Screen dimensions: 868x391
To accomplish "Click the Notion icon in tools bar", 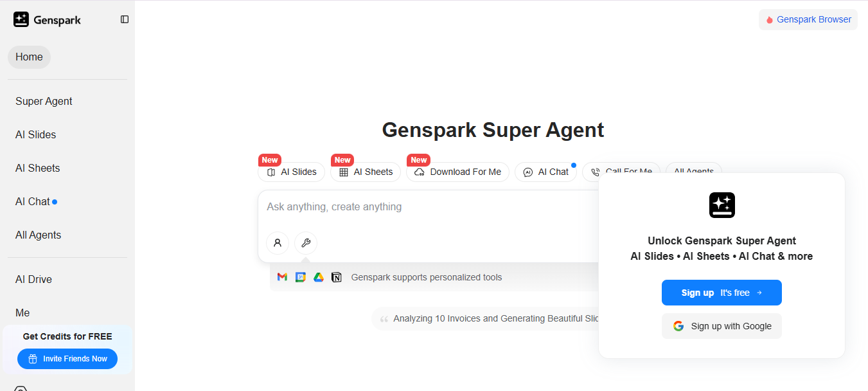I will (x=336, y=277).
